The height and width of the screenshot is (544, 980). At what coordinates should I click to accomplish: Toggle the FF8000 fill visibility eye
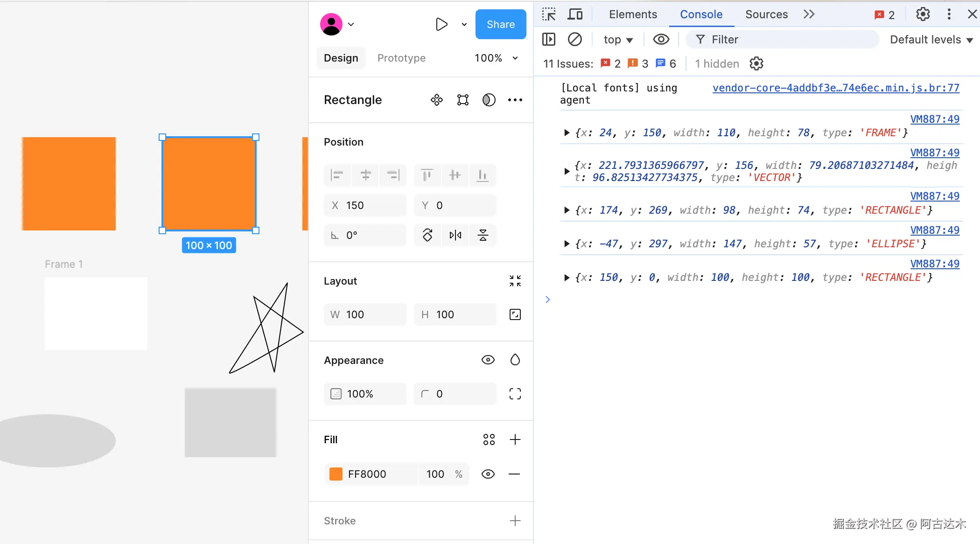[488, 474]
